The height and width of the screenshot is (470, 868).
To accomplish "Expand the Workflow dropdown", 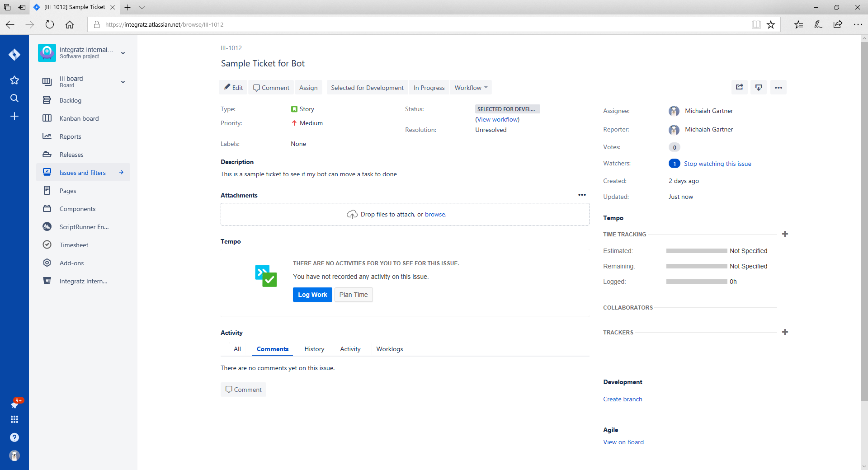I will point(471,88).
